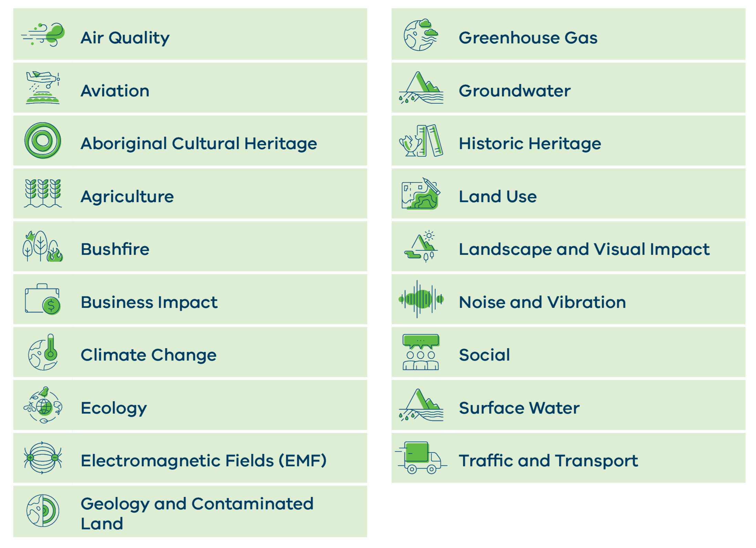The height and width of the screenshot is (548, 756).
Task: Click the Land Use map and pencil icon
Action: pyautogui.click(x=421, y=194)
